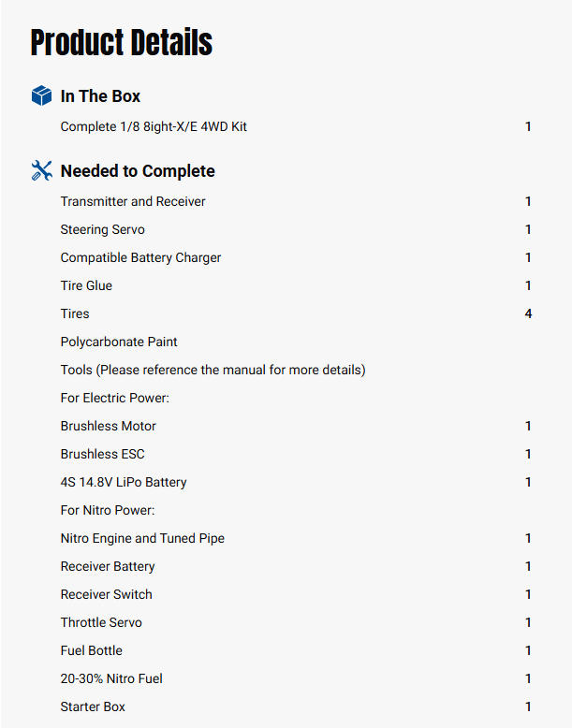Select the Starter Box list item
The image size is (572, 728).
coord(93,706)
